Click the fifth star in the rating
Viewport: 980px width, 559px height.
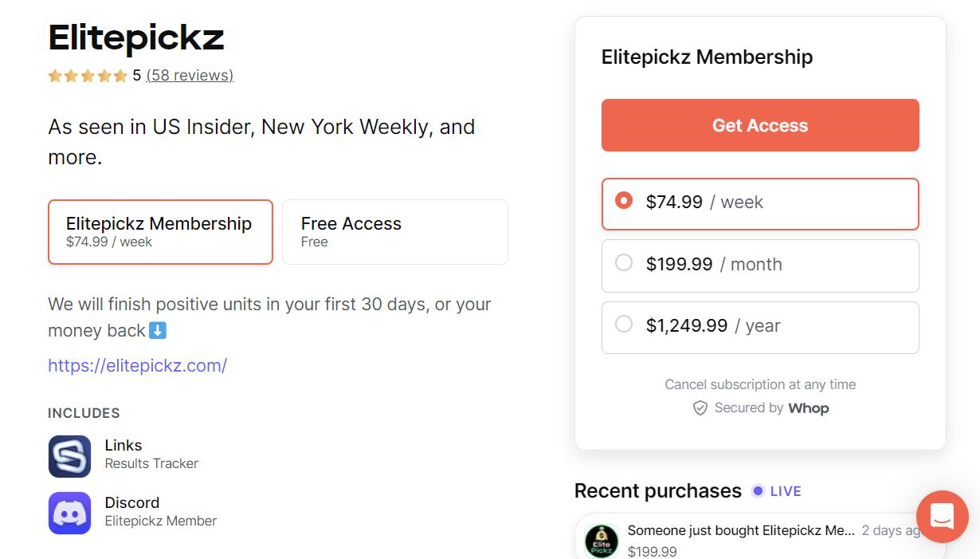(x=121, y=76)
